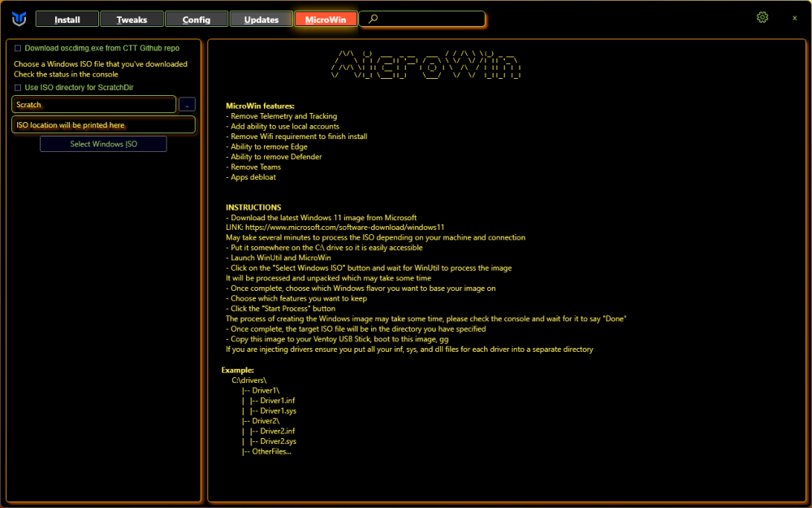Switch to the Tweaks tab
Screen dimensions: 812x508
pos(132,20)
